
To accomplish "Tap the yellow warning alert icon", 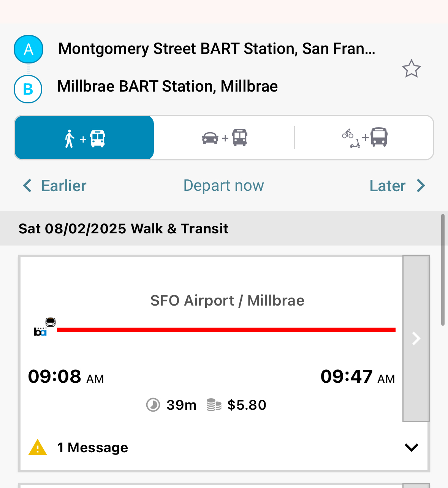I will (x=38, y=447).
